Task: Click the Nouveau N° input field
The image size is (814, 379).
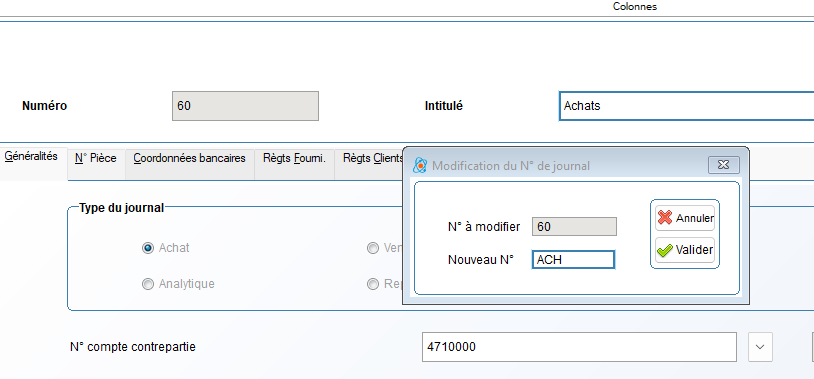Action: click(x=573, y=260)
